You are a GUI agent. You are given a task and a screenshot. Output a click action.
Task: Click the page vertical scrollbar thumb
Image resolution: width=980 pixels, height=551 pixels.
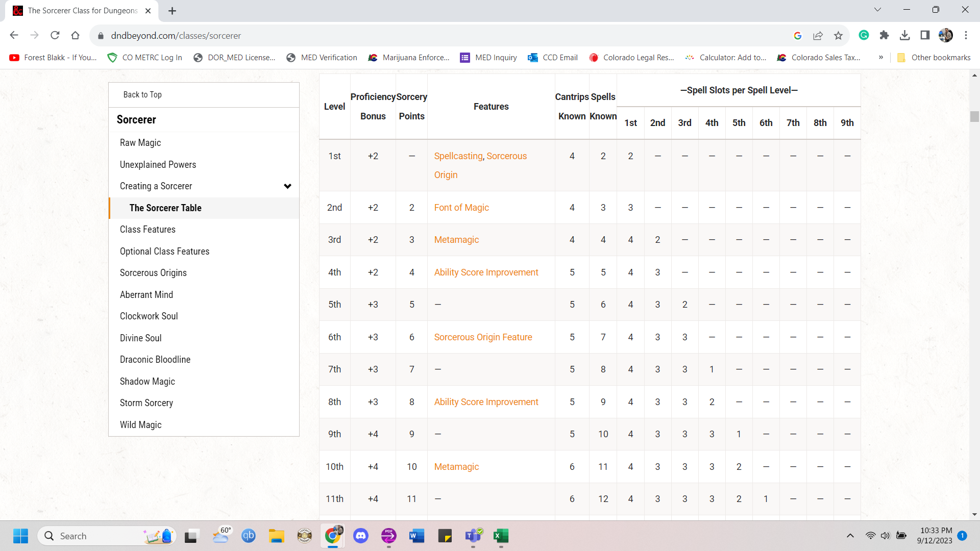click(x=974, y=116)
